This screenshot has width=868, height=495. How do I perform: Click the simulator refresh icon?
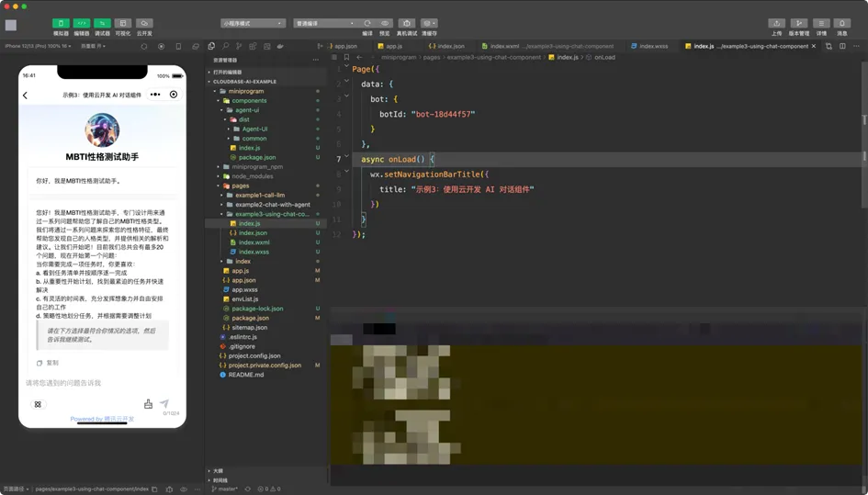click(144, 47)
